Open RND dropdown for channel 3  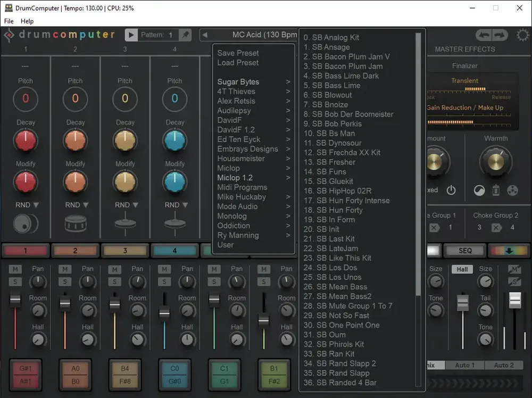(x=127, y=205)
